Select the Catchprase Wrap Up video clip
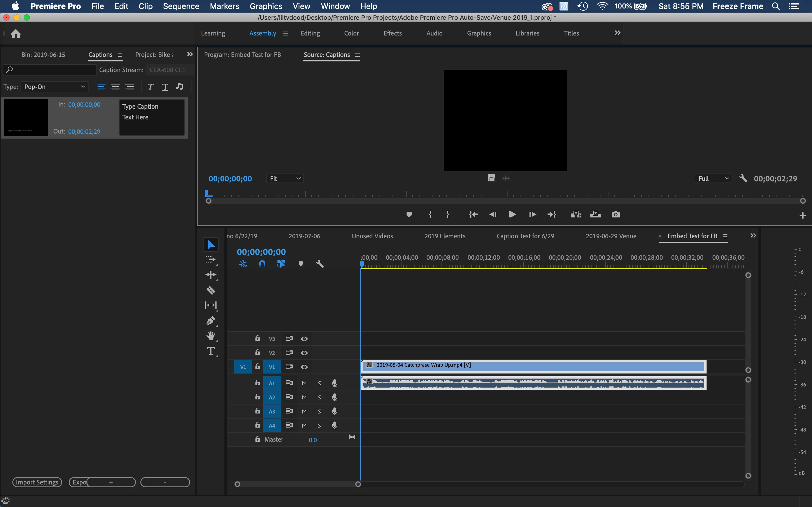The width and height of the screenshot is (812, 507). click(533, 366)
